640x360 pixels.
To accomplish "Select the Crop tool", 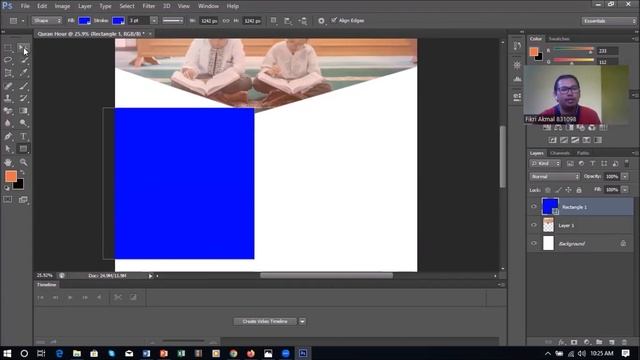I will pyautogui.click(x=8, y=73).
